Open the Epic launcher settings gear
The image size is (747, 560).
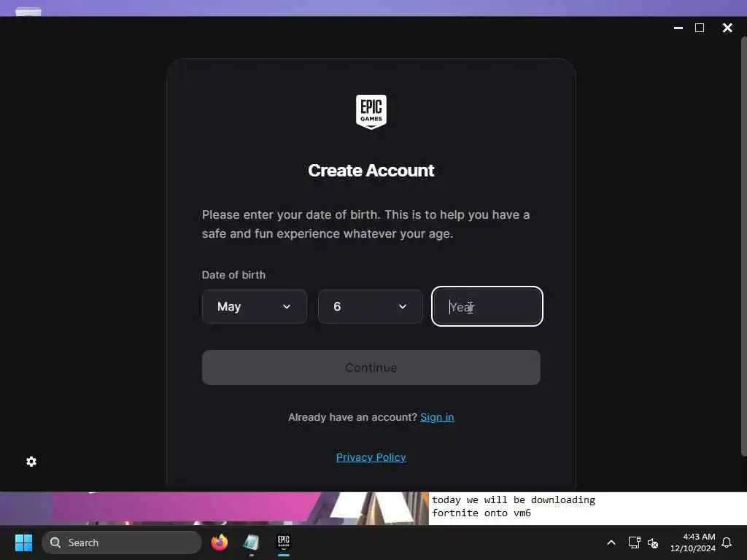[x=31, y=462]
